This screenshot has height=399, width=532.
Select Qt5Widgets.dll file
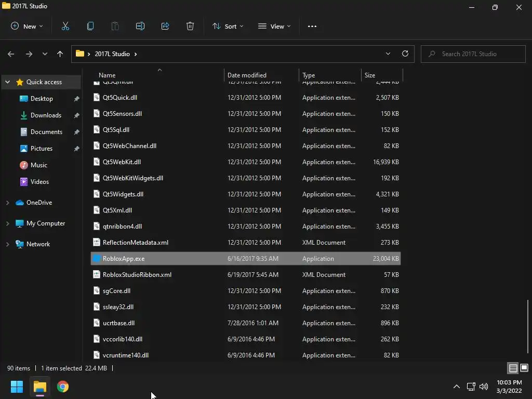(x=246, y=194)
